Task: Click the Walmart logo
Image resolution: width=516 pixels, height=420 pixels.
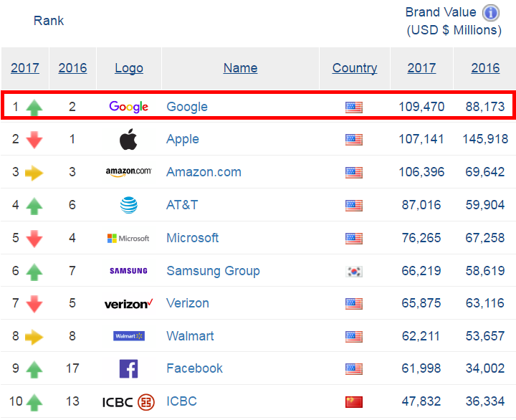Action: coord(129,336)
